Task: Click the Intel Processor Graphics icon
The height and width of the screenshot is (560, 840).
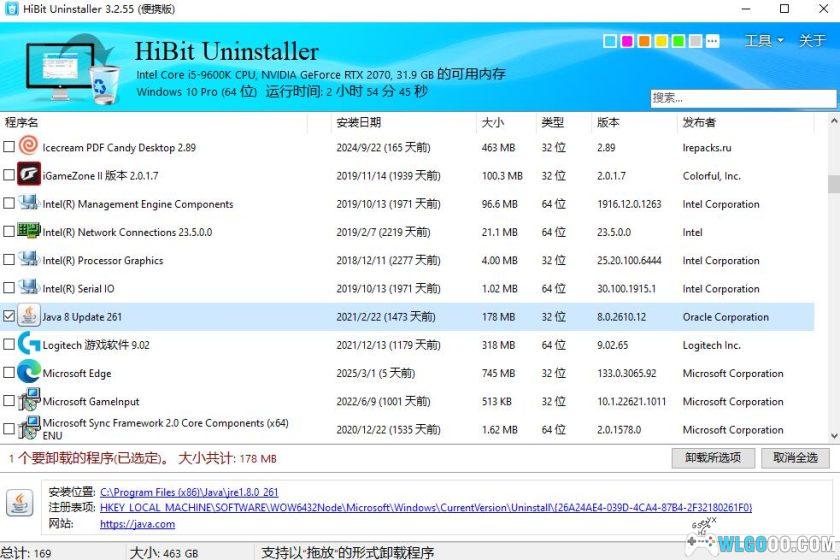Action: point(28,259)
